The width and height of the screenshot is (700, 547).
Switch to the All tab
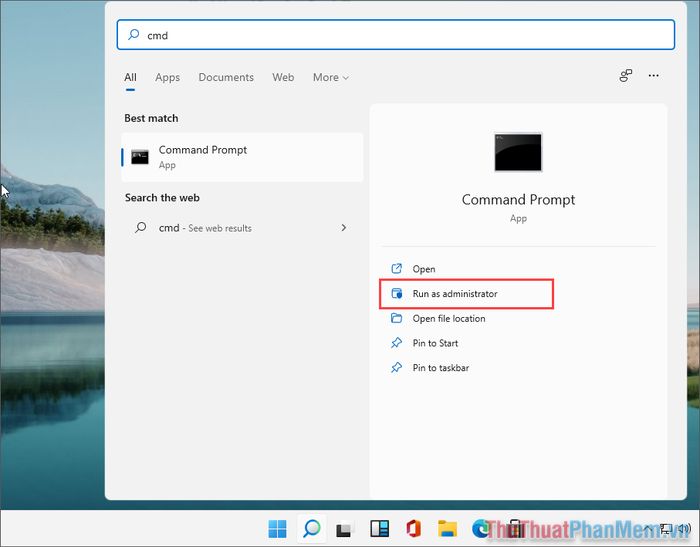[130, 77]
